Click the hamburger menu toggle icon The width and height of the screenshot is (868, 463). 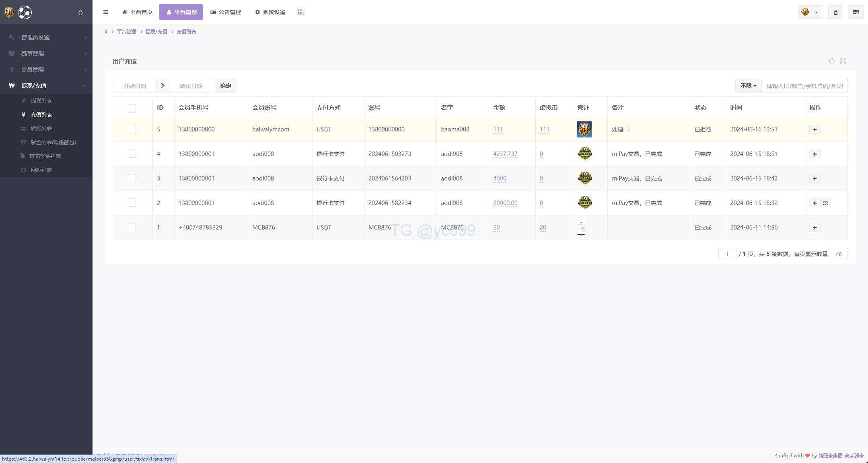tap(106, 12)
